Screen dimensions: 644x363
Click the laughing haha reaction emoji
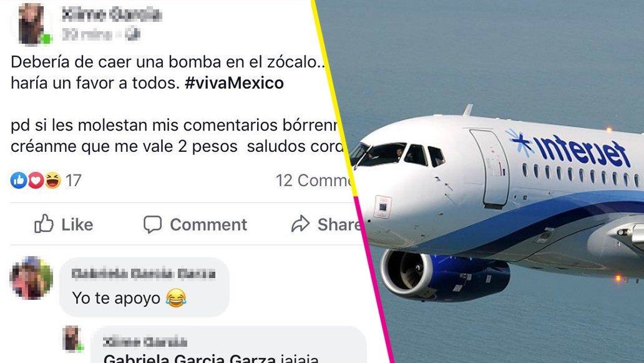click(x=52, y=181)
